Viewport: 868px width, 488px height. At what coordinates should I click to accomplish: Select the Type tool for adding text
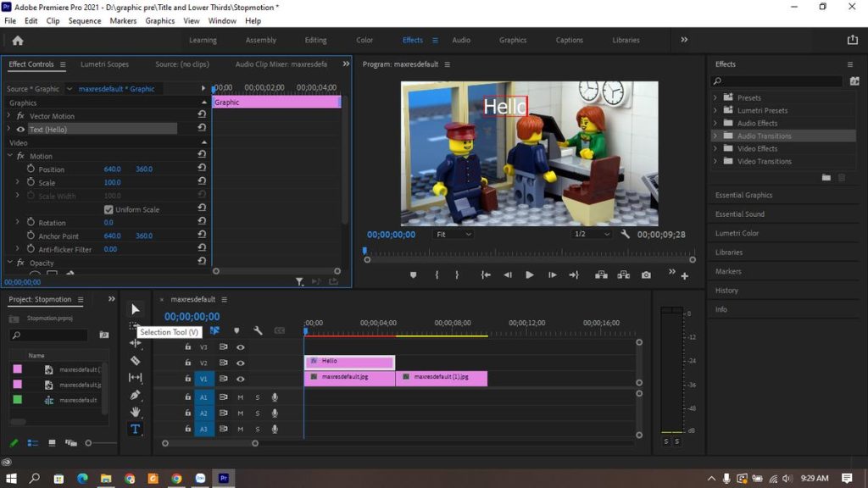[135, 430]
